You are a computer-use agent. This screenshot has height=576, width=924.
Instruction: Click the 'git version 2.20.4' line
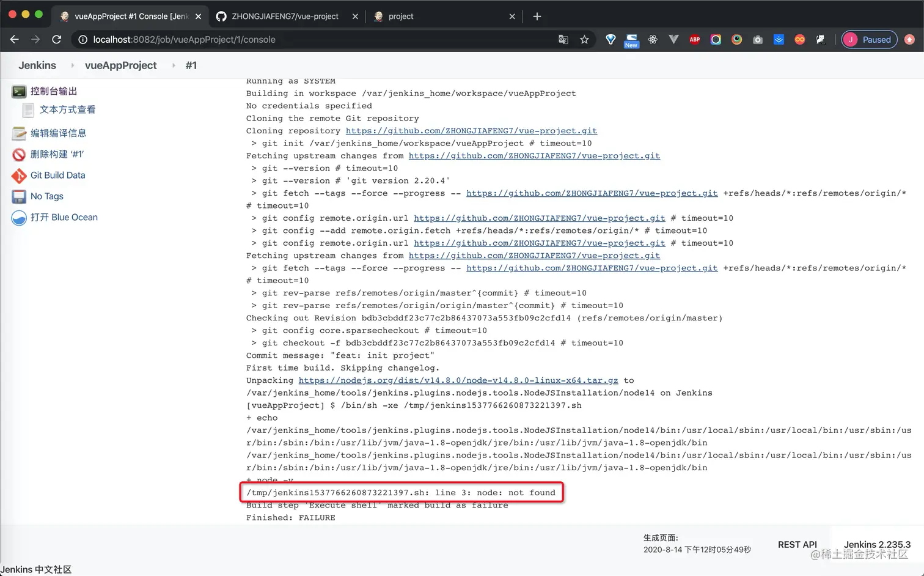[351, 181]
